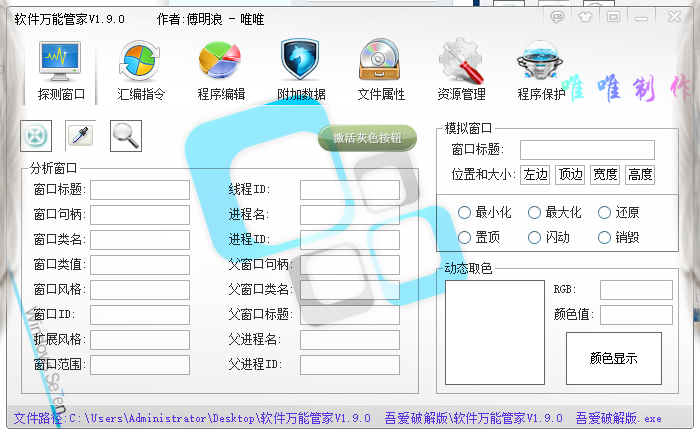Open the 文件属性 tab
The height and width of the screenshot is (435, 700).
pos(381,70)
